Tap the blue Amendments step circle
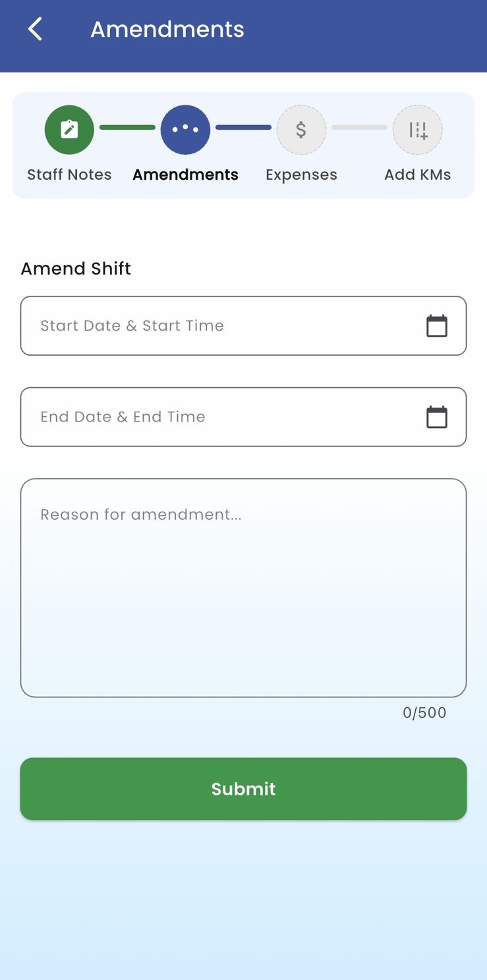This screenshot has width=487, height=980. point(185,130)
